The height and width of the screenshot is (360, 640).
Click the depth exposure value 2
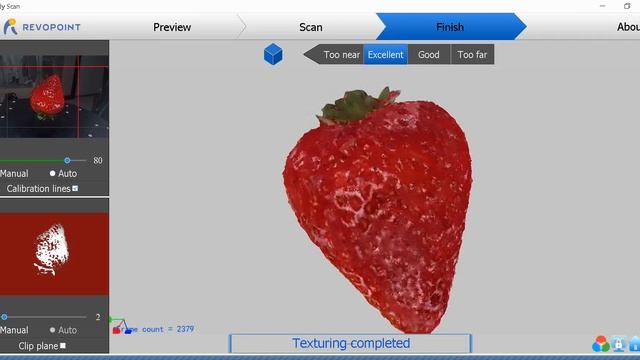point(98,317)
